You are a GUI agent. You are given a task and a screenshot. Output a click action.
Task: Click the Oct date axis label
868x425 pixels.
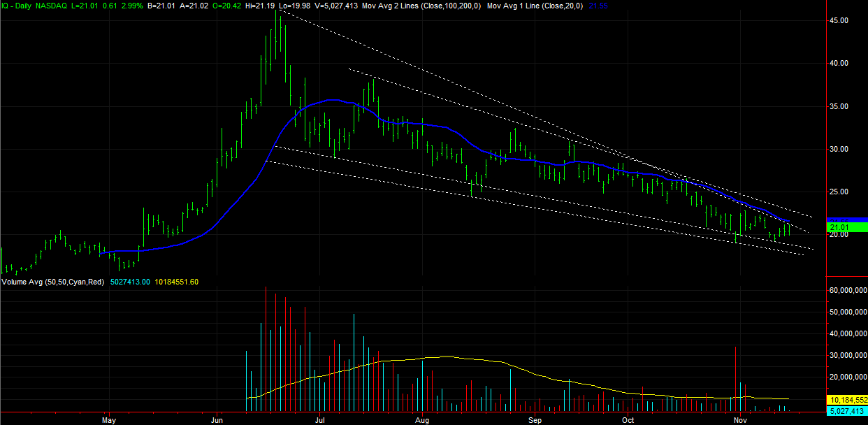(x=628, y=420)
